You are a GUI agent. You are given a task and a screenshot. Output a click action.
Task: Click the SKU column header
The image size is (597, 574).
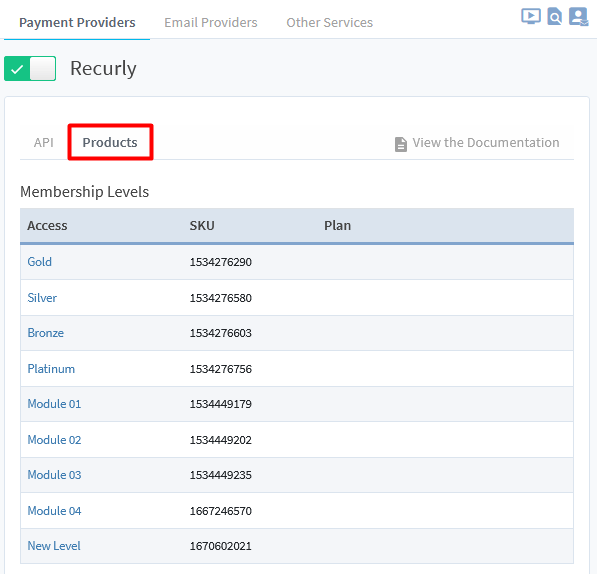202,225
